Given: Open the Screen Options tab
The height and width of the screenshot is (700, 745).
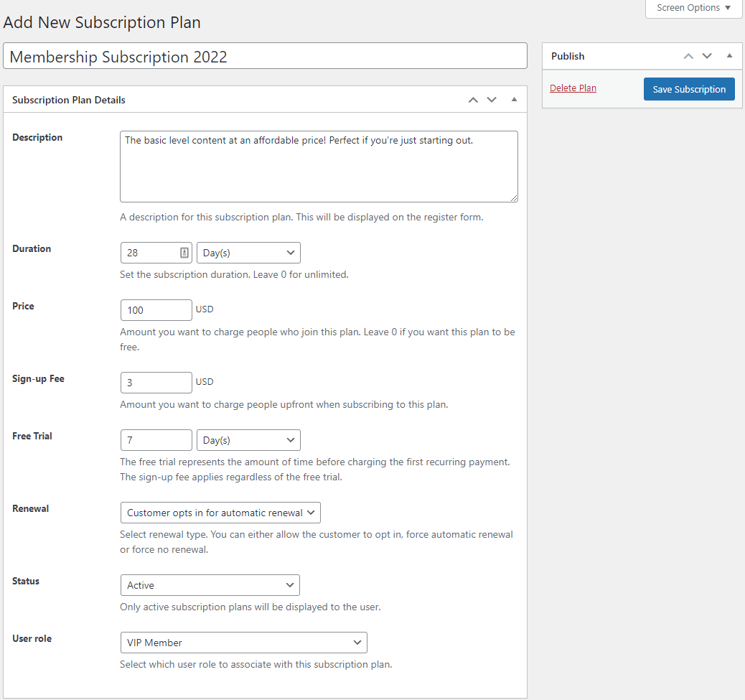Looking at the screenshot, I should click(693, 8).
